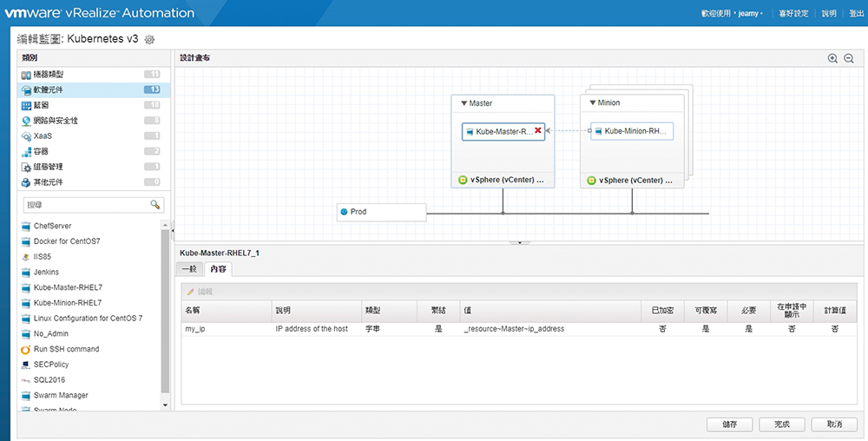The height and width of the screenshot is (441, 868).
Task: Click the zoom in magnifier icon
Action: tap(832, 58)
